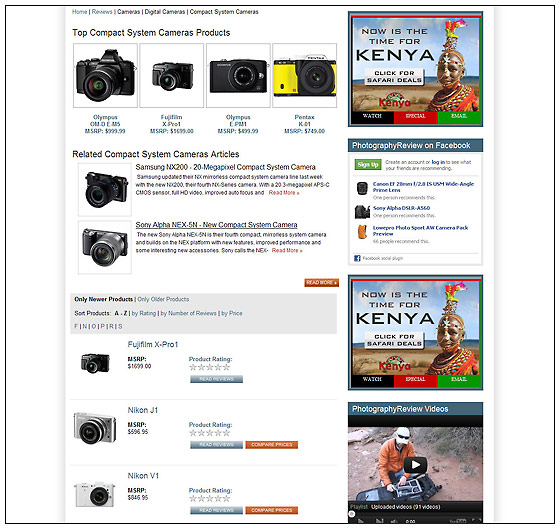Image resolution: width=560 pixels, height=529 pixels.
Task: Open Fujifilm X-Pro1 top product thumbnail
Action: 172,75
